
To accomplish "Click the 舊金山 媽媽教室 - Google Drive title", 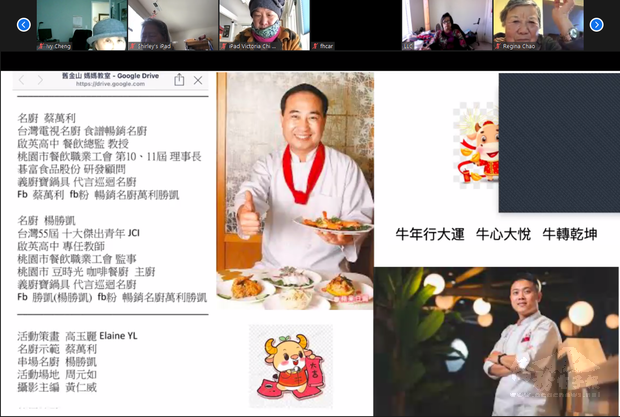I will tap(110, 76).
